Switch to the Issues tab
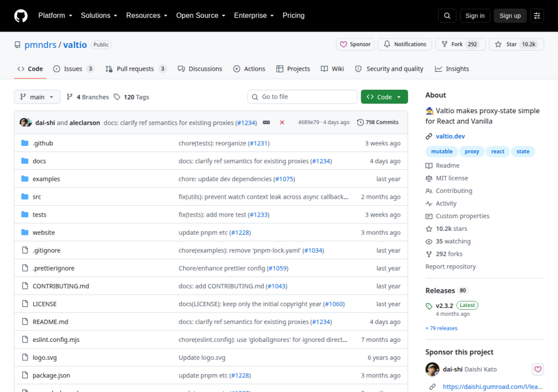This screenshot has width=558, height=392. coord(74,69)
